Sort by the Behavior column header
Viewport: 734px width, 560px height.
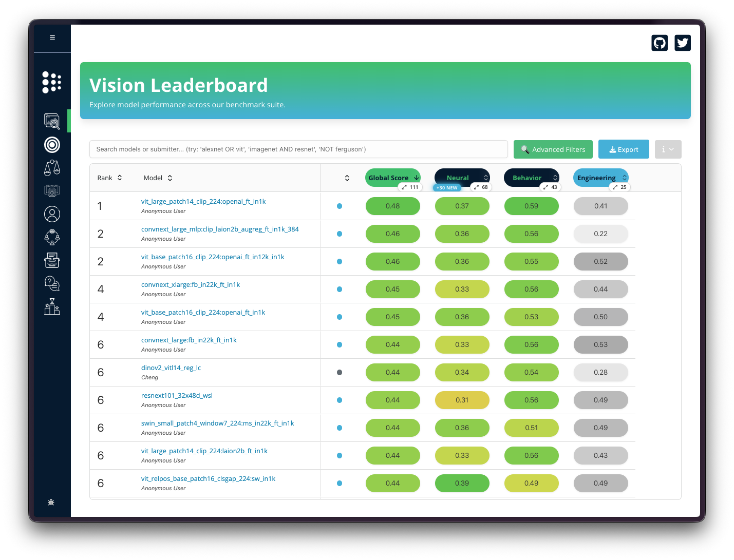point(532,177)
